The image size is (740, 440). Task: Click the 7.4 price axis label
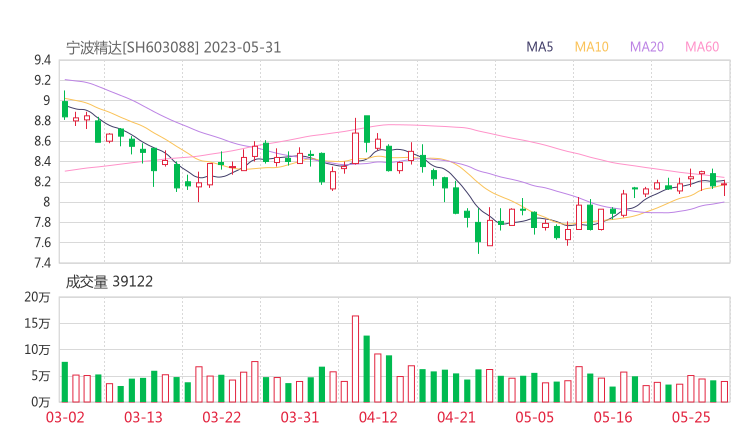(42, 262)
